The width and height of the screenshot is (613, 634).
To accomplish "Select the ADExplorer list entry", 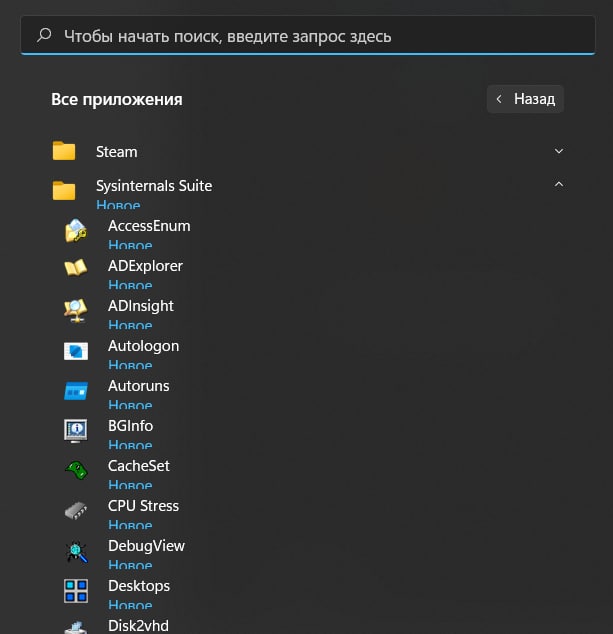I will tap(145, 266).
